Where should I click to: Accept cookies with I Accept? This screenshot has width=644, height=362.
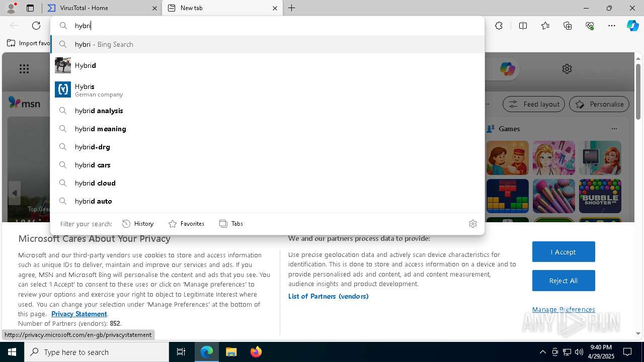click(x=563, y=252)
